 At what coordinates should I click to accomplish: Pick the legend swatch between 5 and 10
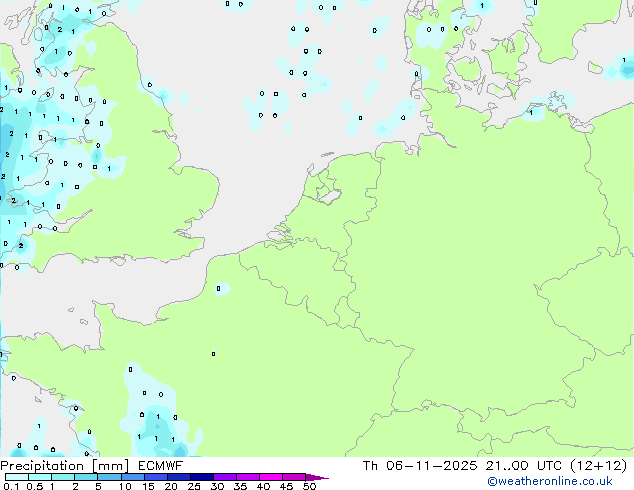(x=109, y=477)
